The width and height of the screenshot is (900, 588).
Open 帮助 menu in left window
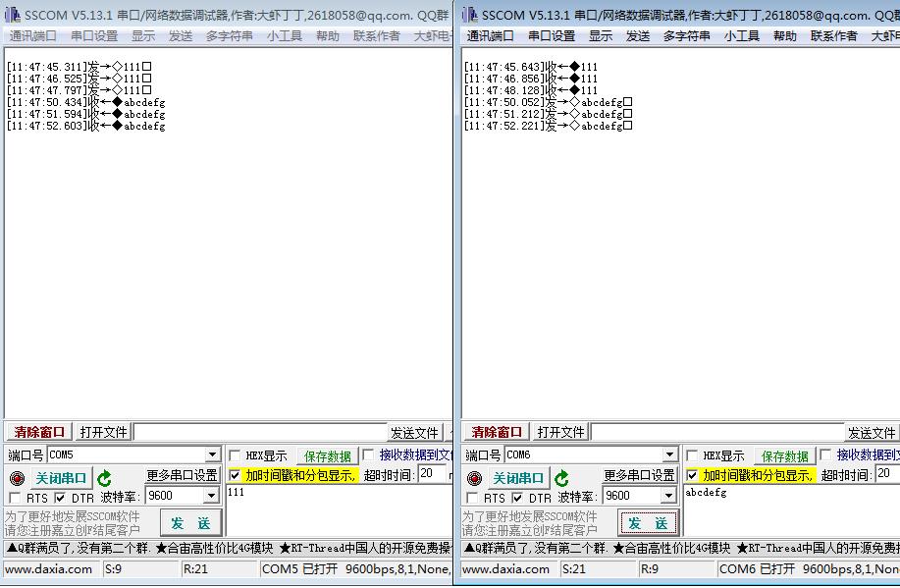click(327, 36)
